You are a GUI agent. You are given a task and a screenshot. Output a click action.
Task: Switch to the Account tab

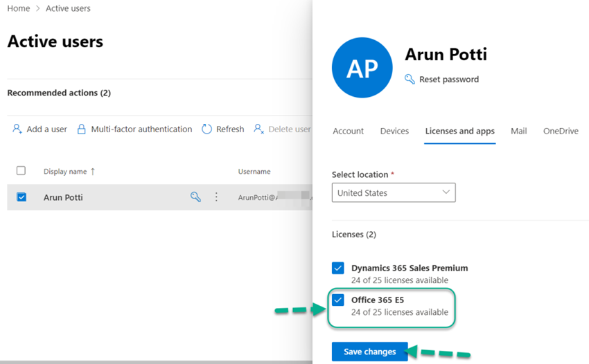[x=349, y=131]
